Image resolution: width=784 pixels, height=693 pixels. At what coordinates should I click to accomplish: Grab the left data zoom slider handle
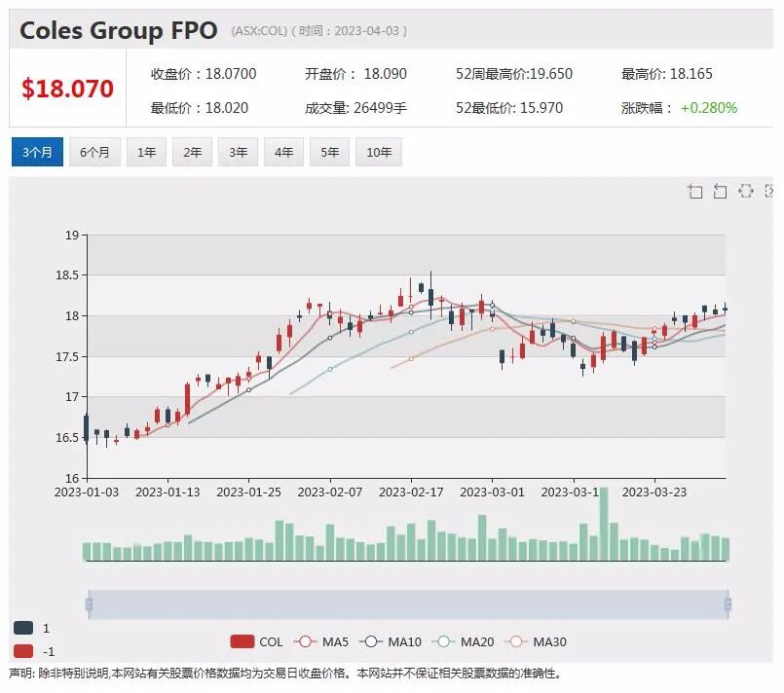click(x=89, y=604)
